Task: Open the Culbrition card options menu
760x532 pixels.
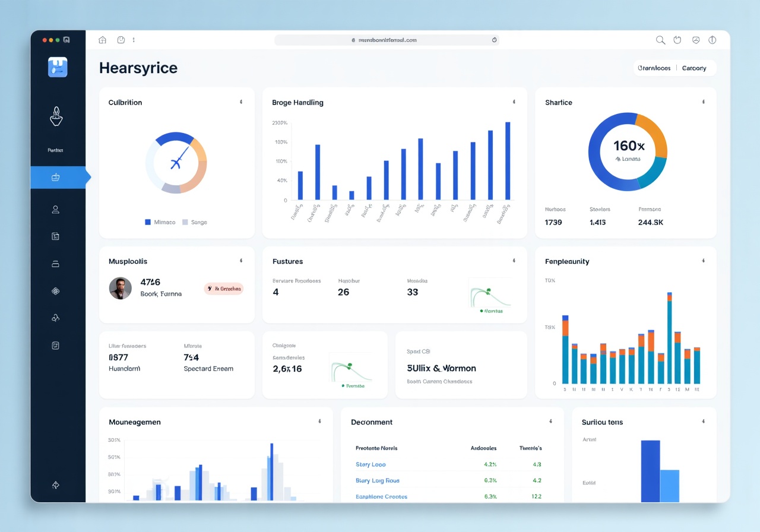Action: [x=241, y=102]
